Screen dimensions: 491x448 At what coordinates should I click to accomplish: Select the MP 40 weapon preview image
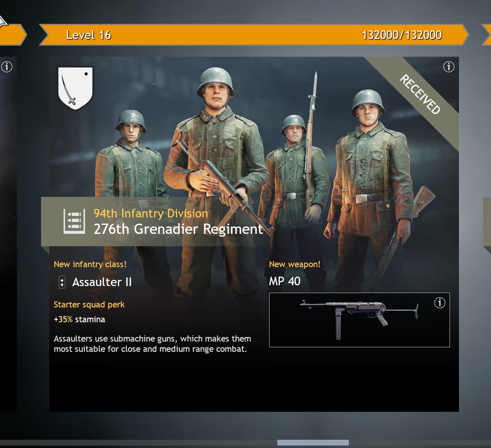359,320
